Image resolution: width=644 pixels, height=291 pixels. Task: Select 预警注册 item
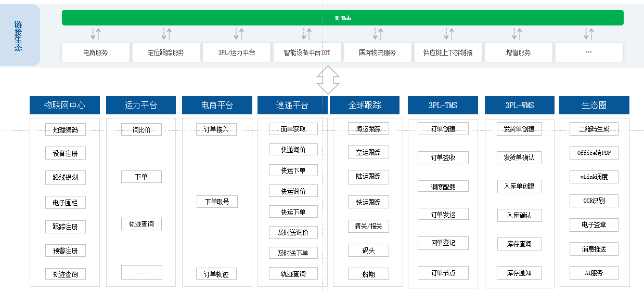click(x=66, y=250)
